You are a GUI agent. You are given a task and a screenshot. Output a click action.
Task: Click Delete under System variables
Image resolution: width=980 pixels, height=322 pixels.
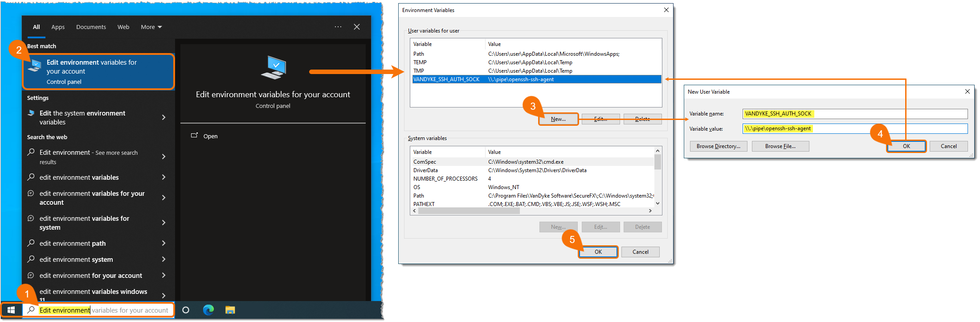(x=642, y=227)
